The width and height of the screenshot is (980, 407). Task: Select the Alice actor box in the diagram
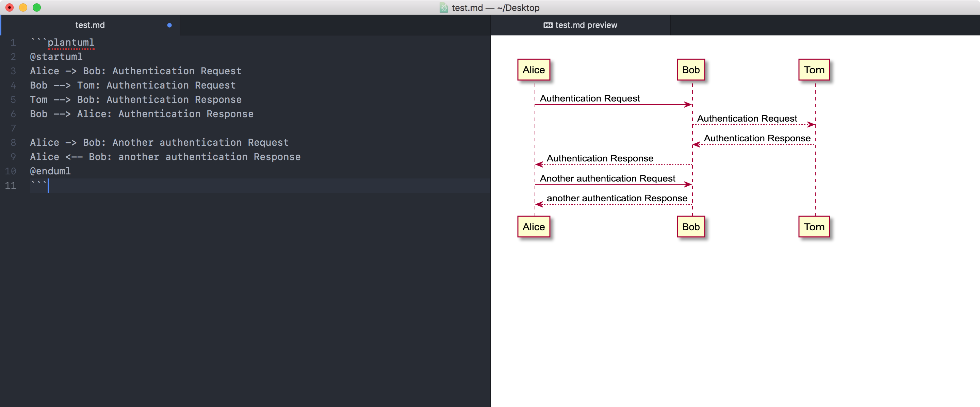tap(533, 70)
